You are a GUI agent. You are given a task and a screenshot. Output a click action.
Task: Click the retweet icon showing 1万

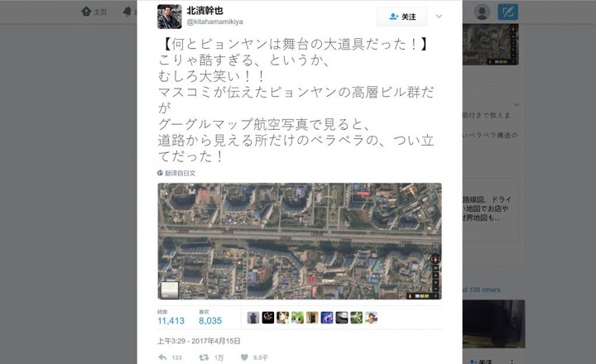tap(204, 357)
